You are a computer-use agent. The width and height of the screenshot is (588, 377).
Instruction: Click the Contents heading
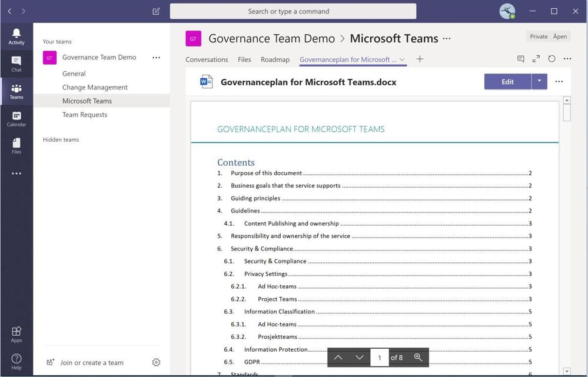pyautogui.click(x=236, y=162)
